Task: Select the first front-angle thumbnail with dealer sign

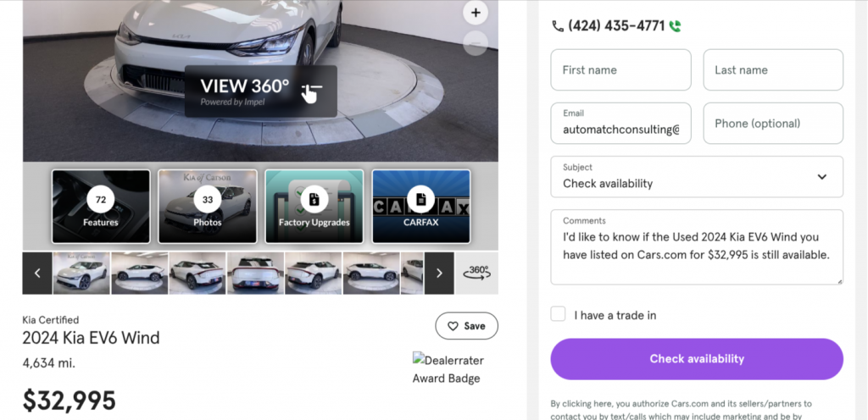Action: (81, 273)
